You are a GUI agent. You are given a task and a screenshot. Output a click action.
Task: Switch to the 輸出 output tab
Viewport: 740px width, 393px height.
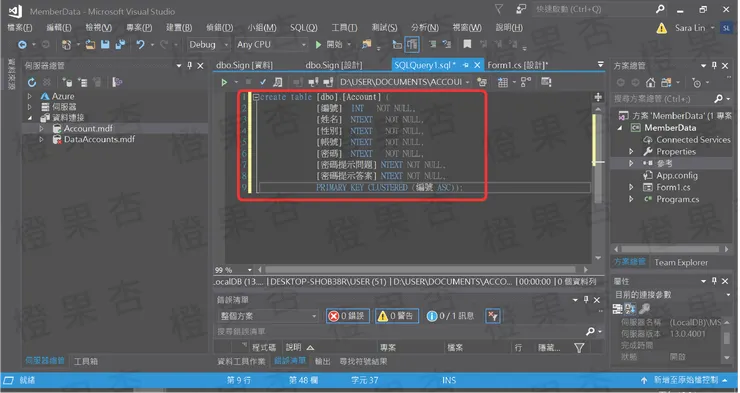[323, 361]
